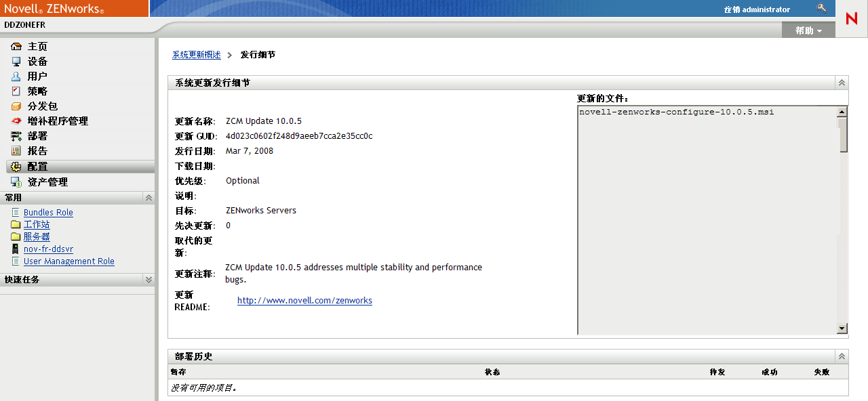Open the User Management Role link
The height and width of the screenshot is (401, 868).
coord(69,261)
